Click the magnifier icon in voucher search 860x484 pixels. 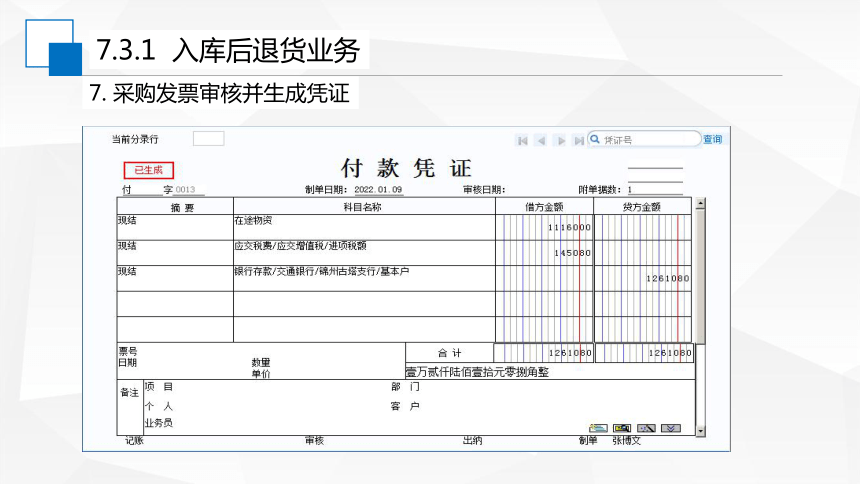point(595,139)
